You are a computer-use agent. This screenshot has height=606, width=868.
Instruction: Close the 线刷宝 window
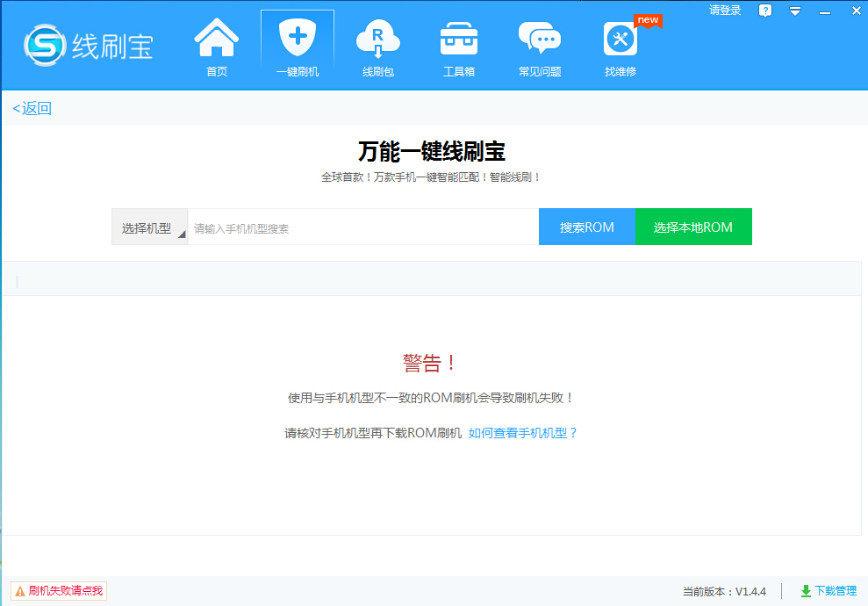point(856,11)
